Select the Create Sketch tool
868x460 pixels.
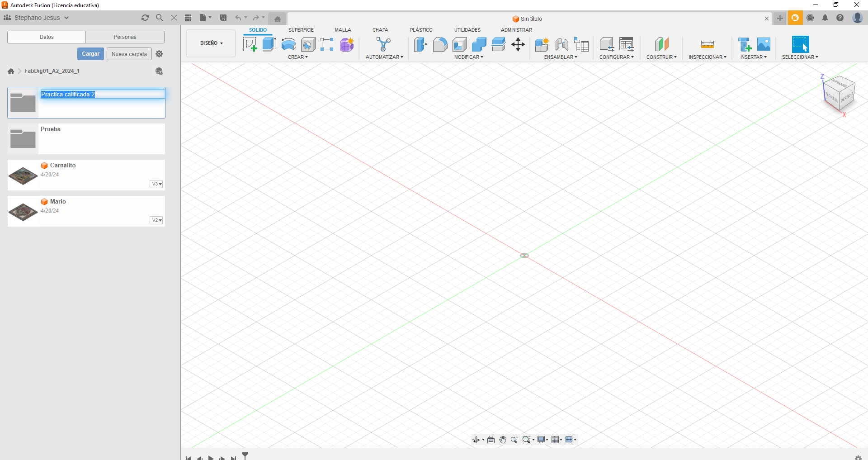coord(250,44)
